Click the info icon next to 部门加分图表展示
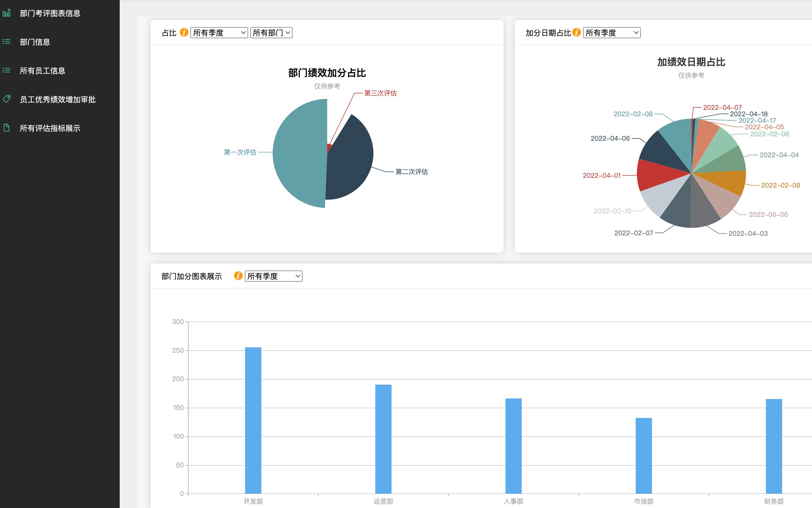Screen dimensions: 812x508 click(238, 276)
